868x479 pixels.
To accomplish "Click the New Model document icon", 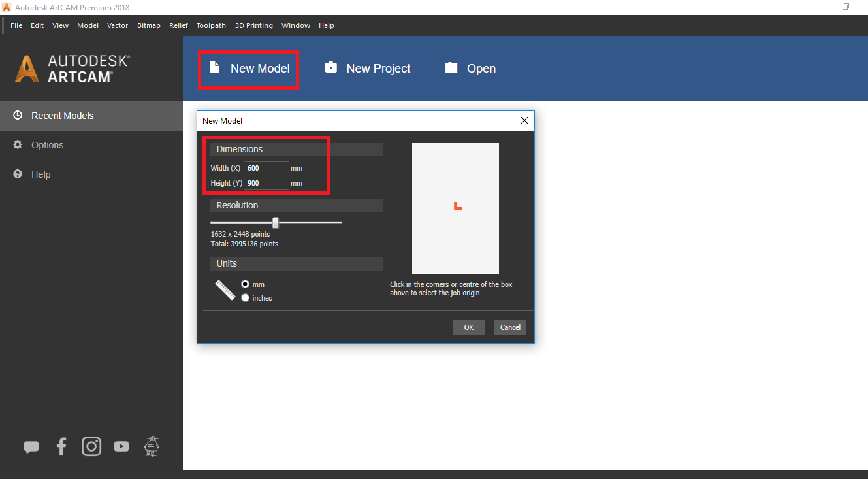I will [x=214, y=67].
